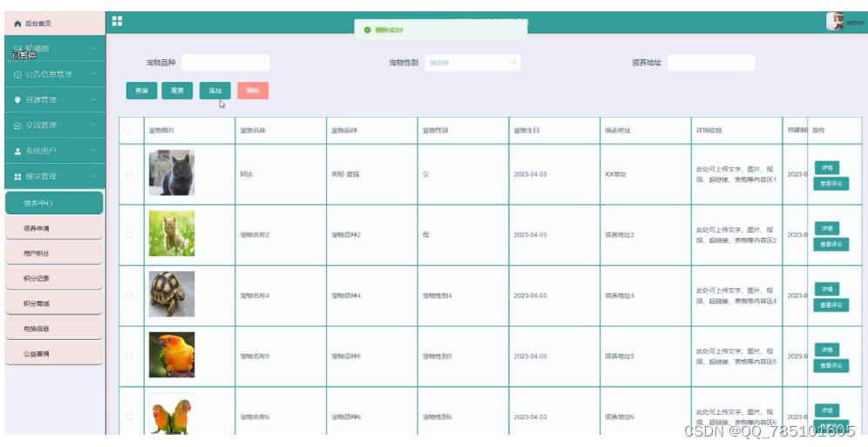Click the 宠物品种 search input field
The height and width of the screenshot is (447, 868).
pos(225,63)
